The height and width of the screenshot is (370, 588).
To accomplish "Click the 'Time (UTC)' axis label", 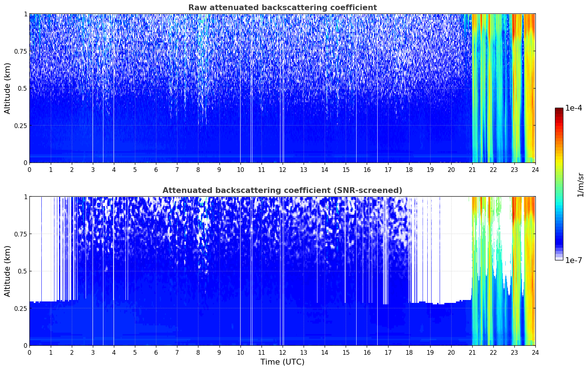I will coord(282,362).
